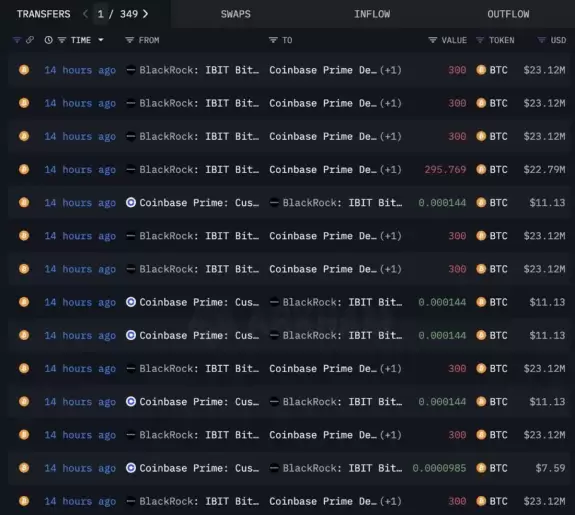Go to next transfers page
This screenshot has height=515, width=575.
[146, 14]
